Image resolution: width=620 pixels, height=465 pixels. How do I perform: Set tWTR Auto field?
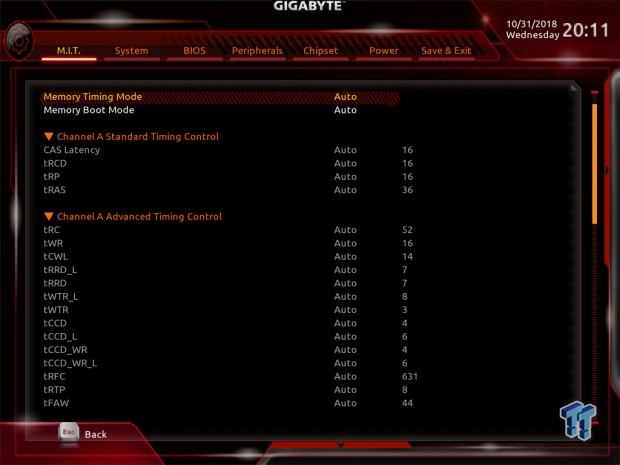(345, 310)
